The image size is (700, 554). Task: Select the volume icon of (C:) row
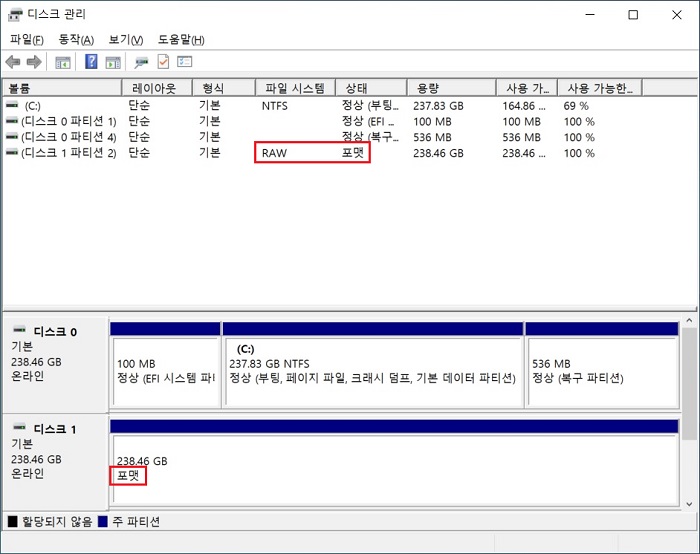pos(12,105)
